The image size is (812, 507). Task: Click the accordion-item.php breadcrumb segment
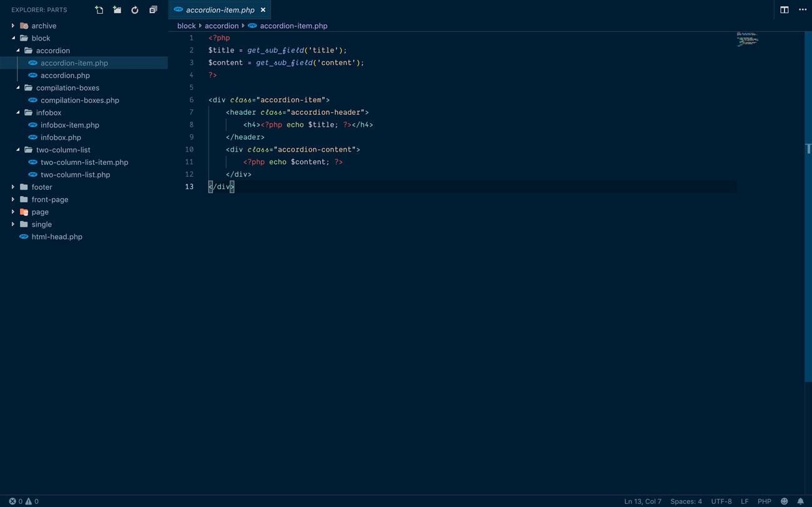point(294,26)
